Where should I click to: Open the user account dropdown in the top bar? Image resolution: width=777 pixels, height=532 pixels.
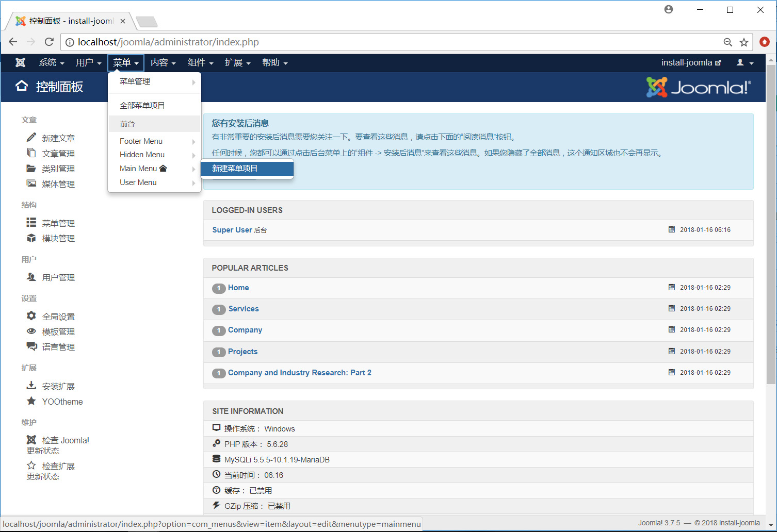pos(744,63)
